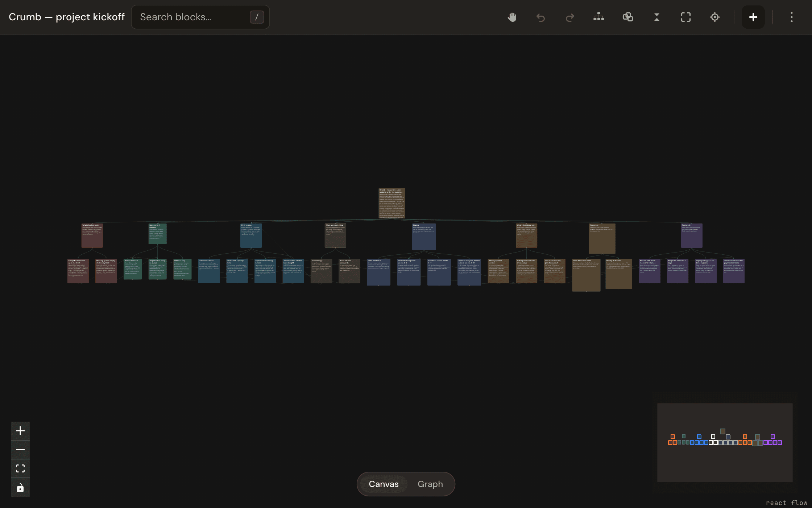
Task: Toggle fullscreen mode in the top toolbar
Action: pos(686,17)
